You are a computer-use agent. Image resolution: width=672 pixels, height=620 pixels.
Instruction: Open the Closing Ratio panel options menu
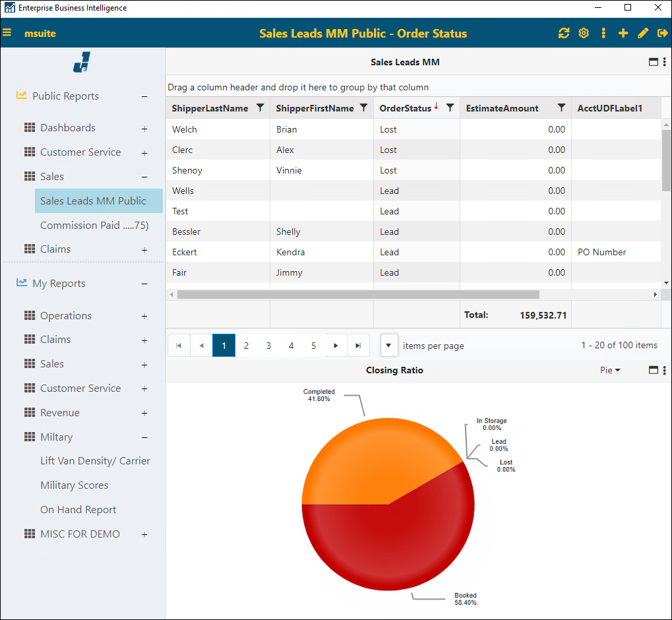[663, 370]
